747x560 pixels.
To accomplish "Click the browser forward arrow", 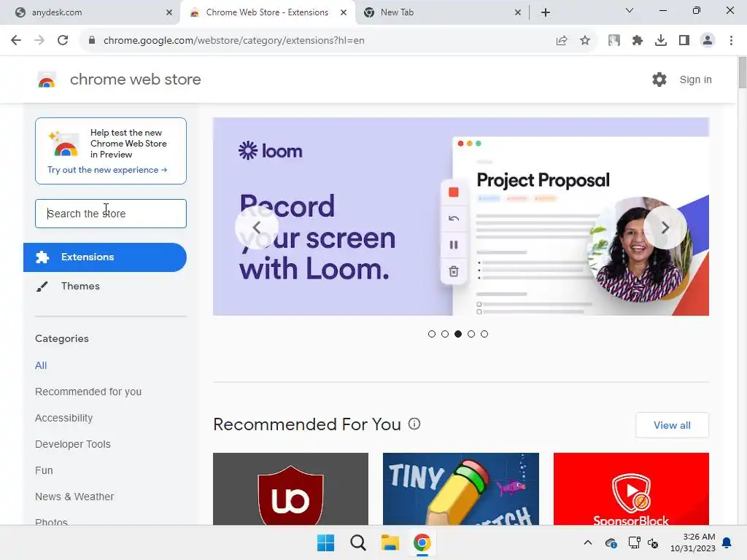I will coord(39,41).
